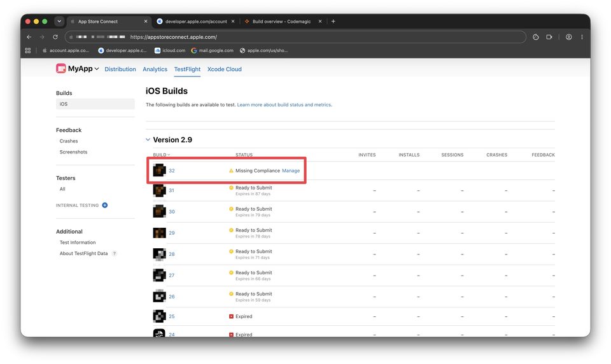This screenshot has height=364, width=611.
Task: Click build 25 app icon thumbnail
Action: point(159,316)
